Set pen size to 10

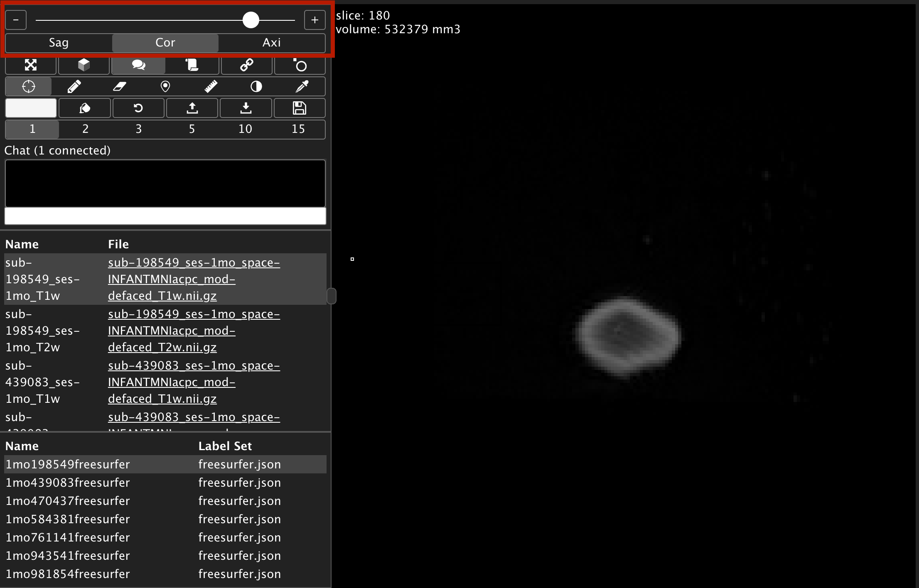click(x=245, y=129)
